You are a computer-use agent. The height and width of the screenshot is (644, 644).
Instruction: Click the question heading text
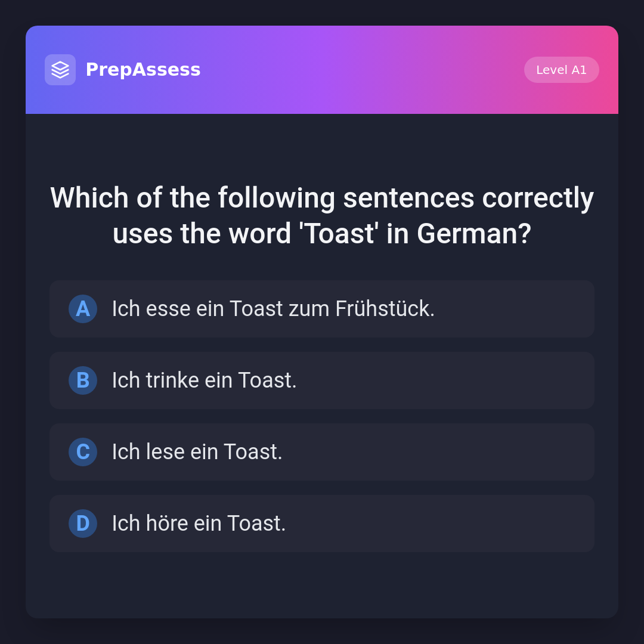(x=322, y=215)
